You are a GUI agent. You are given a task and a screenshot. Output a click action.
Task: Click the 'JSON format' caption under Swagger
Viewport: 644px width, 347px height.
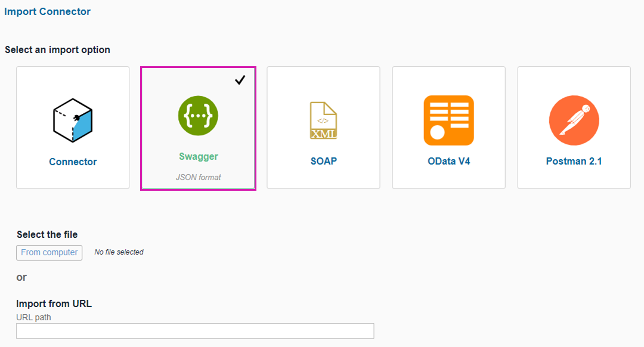tap(198, 177)
